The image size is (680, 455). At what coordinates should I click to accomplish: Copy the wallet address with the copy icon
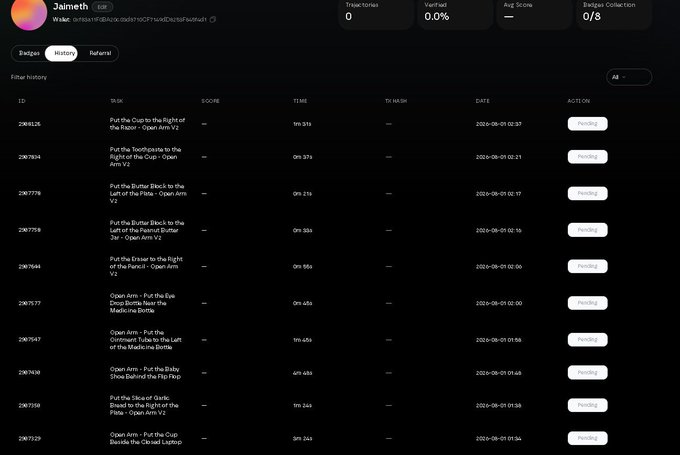(x=212, y=20)
